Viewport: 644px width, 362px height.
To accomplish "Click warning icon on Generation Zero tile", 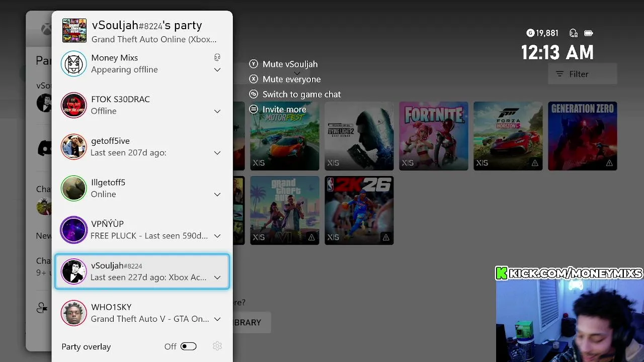I will pyautogui.click(x=609, y=163).
